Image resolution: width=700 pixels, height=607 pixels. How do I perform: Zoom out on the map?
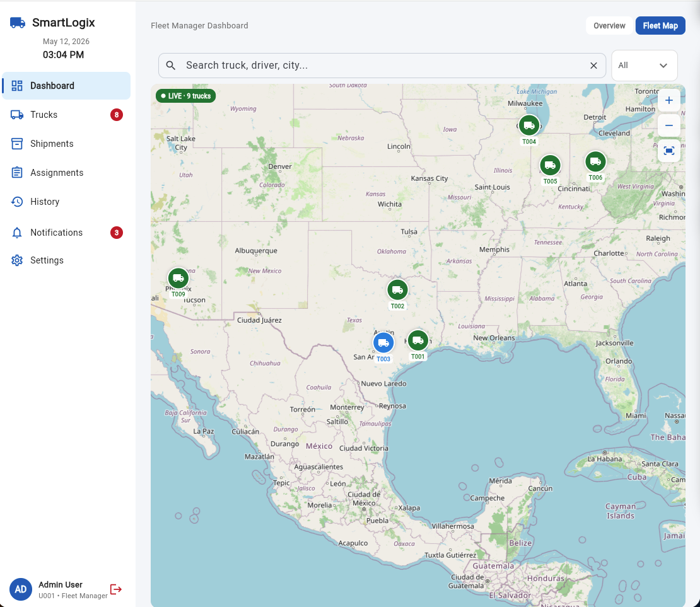668,125
